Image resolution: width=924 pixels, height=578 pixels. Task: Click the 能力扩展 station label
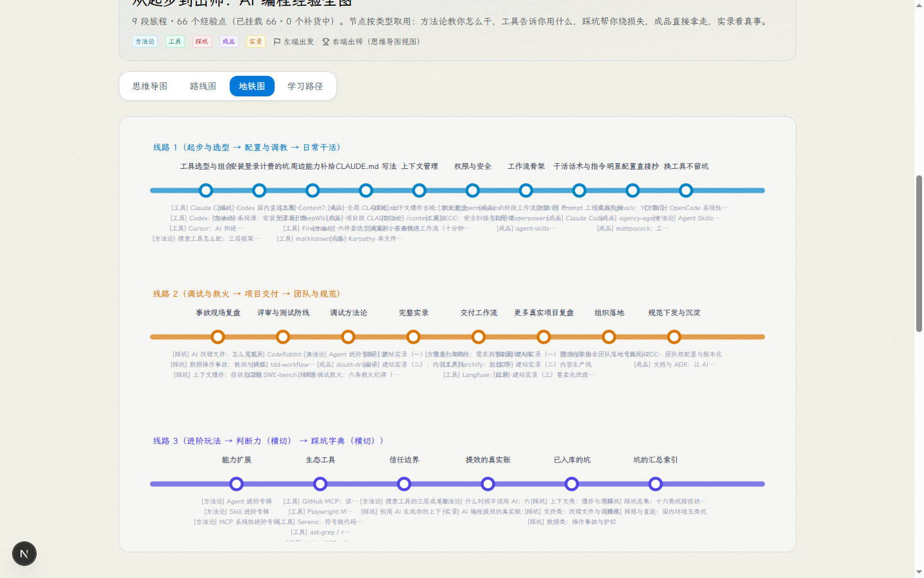point(237,460)
